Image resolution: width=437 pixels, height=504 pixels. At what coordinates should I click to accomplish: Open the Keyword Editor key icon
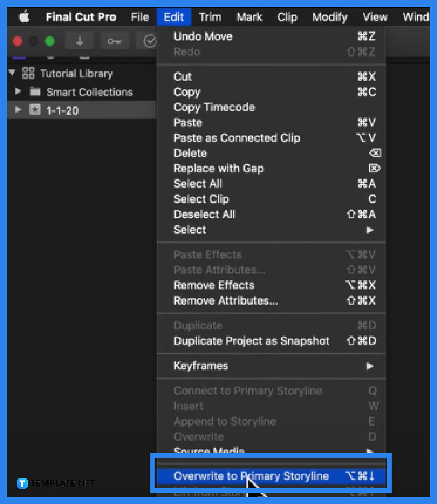click(x=114, y=41)
